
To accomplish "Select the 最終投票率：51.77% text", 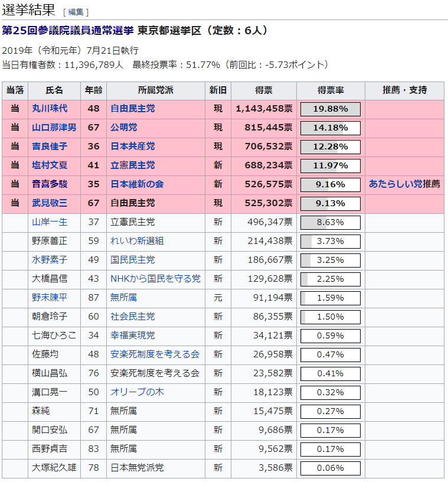I will point(176,65).
